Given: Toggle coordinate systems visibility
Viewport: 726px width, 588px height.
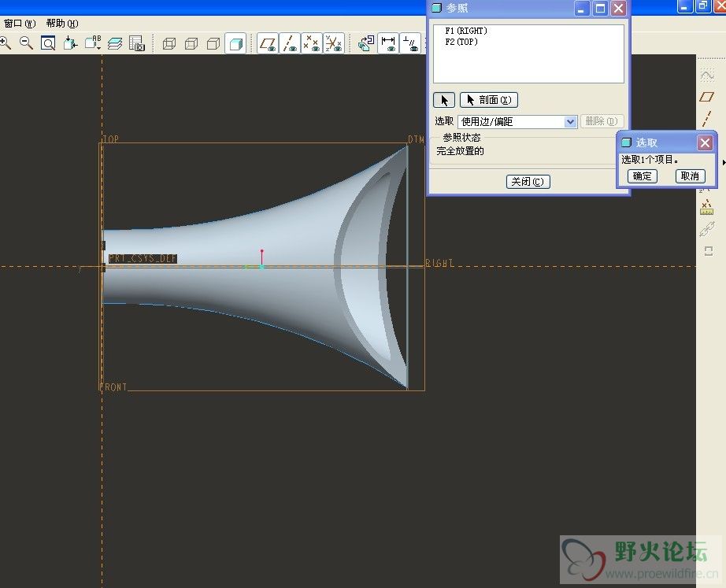Looking at the screenshot, I should tap(334, 43).
